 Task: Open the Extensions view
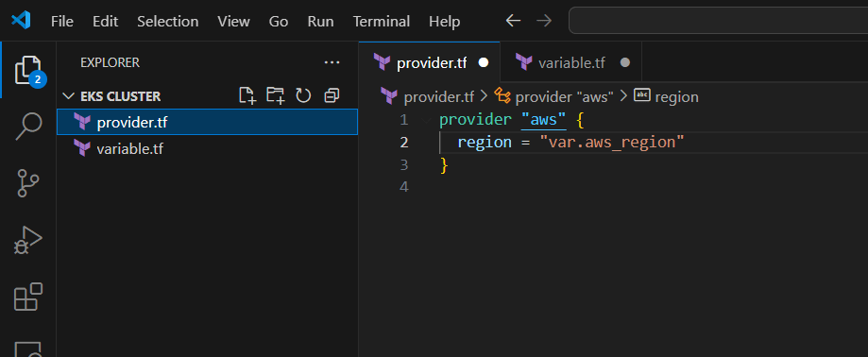(x=28, y=297)
